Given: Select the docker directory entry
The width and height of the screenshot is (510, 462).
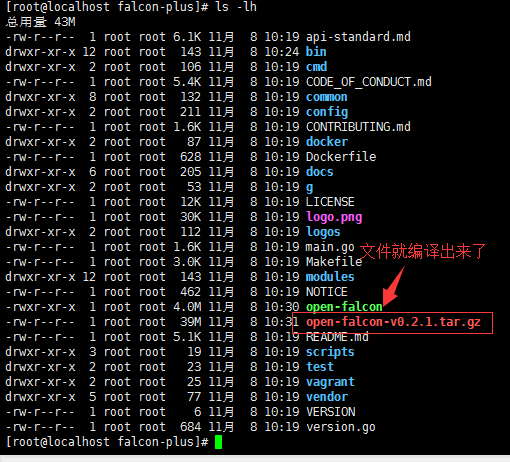Looking at the screenshot, I should pos(327,142).
